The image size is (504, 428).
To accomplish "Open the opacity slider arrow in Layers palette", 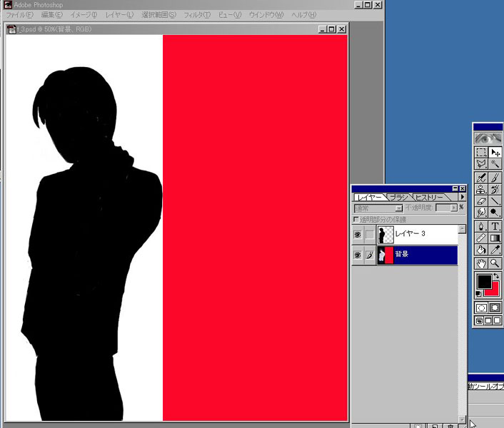I will click(x=453, y=208).
